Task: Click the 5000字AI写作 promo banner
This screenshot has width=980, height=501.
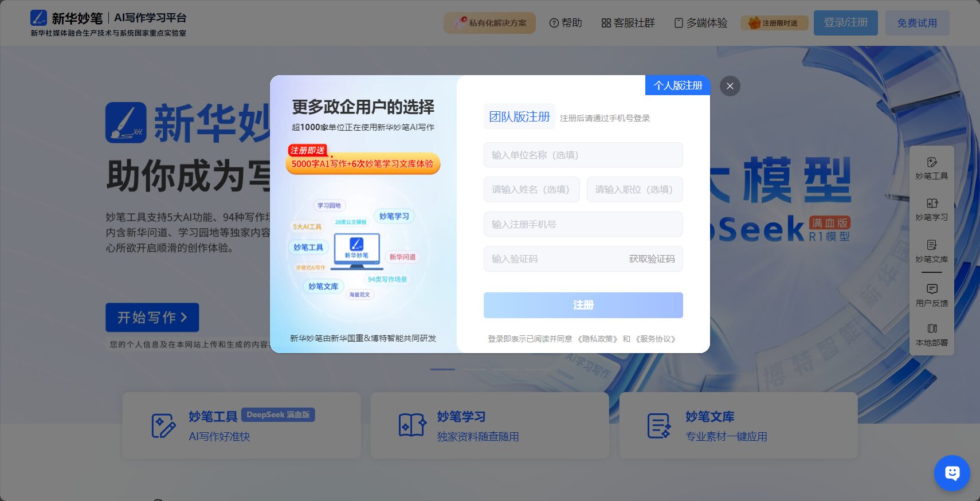Action: pos(363,163)
